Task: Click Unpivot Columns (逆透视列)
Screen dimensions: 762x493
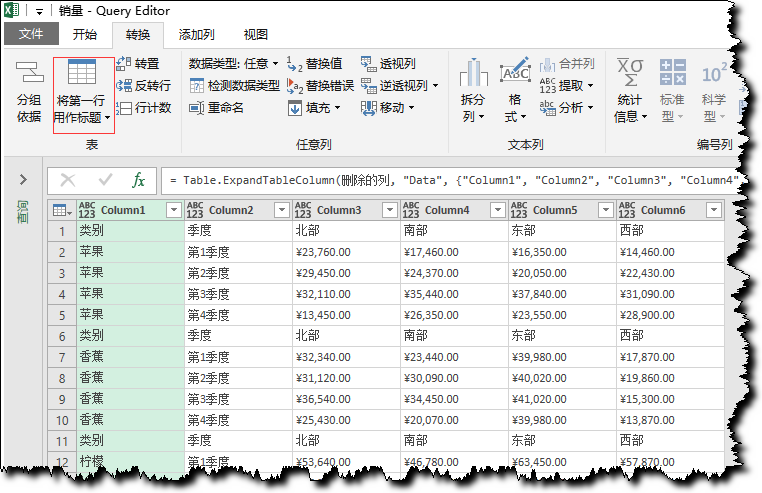Action: tap(399, 86)
